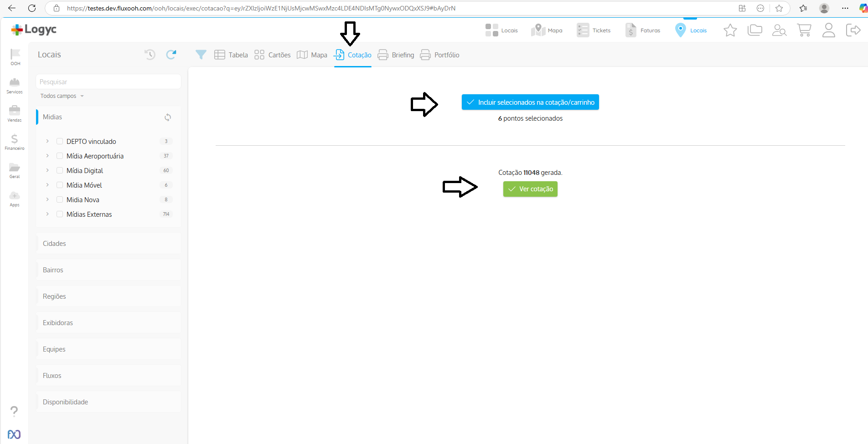Click Incluir selecionados na cotação/carrinho button

[x=530, y=102]
